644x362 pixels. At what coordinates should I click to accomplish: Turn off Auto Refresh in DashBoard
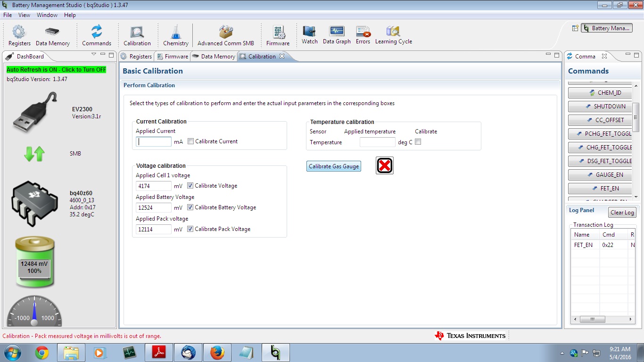point(56,69)
